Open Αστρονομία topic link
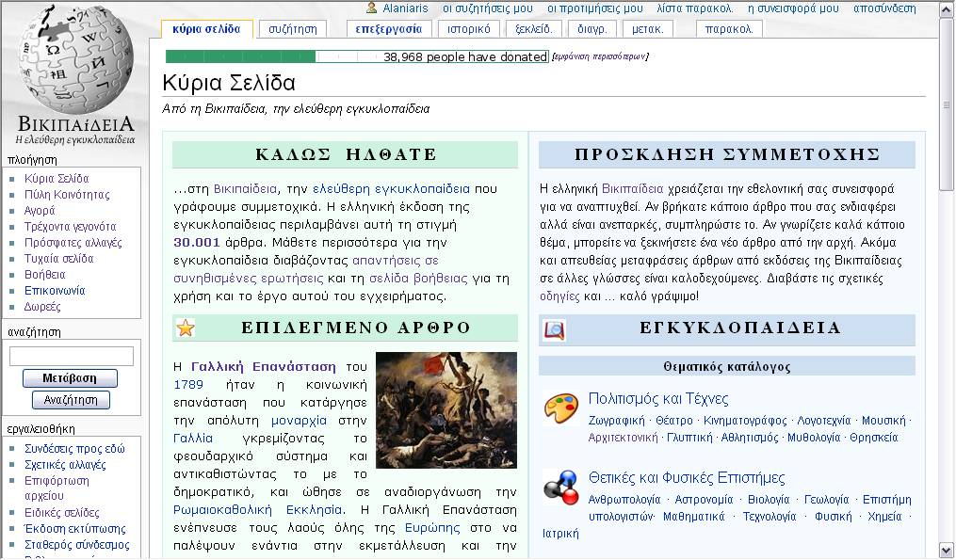The image size is (956, 560). [704, 499]
